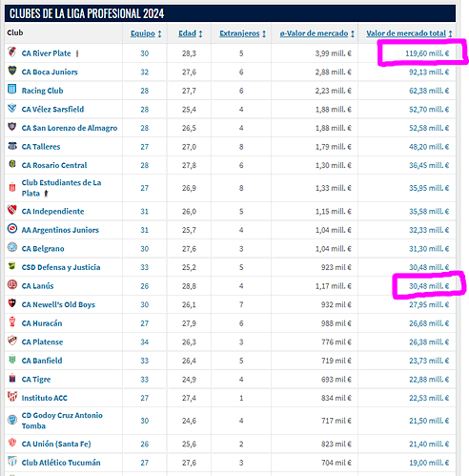
Task: Open the CA Talleres club page
Action: 41,147
